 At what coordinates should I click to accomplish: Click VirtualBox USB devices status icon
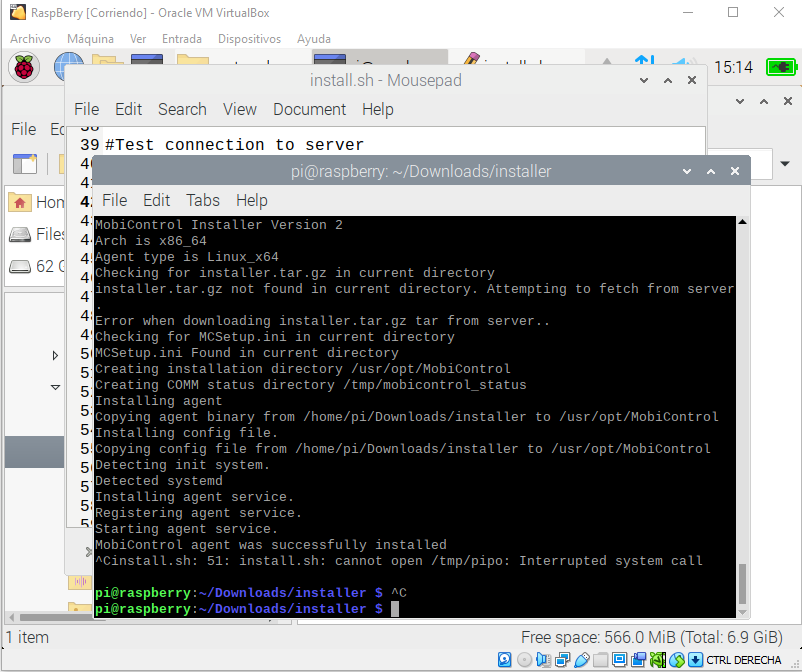(x=581, y=660)
